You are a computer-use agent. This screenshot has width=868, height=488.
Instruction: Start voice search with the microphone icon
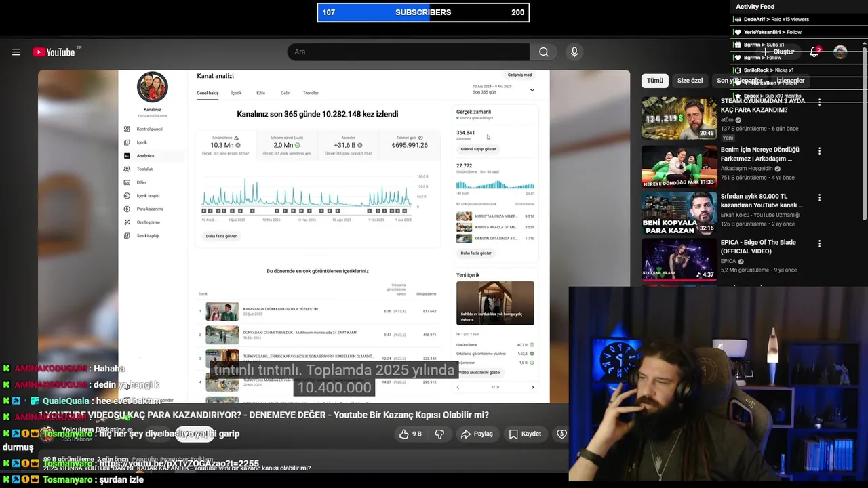(x=574, y=52)
